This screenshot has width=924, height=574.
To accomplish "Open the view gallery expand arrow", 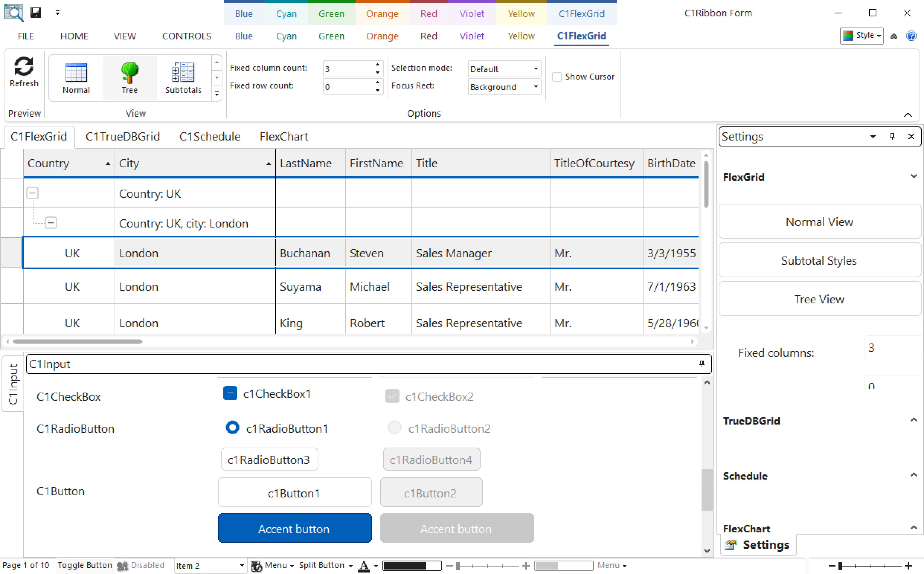I will pyautogui.click(x=216, y=94).
